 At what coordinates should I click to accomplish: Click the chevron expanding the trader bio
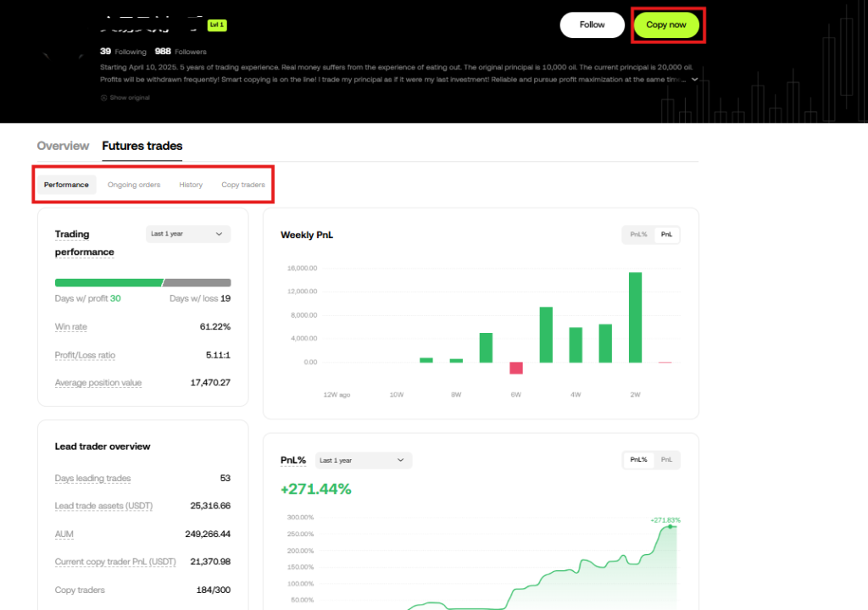(694, 79)
